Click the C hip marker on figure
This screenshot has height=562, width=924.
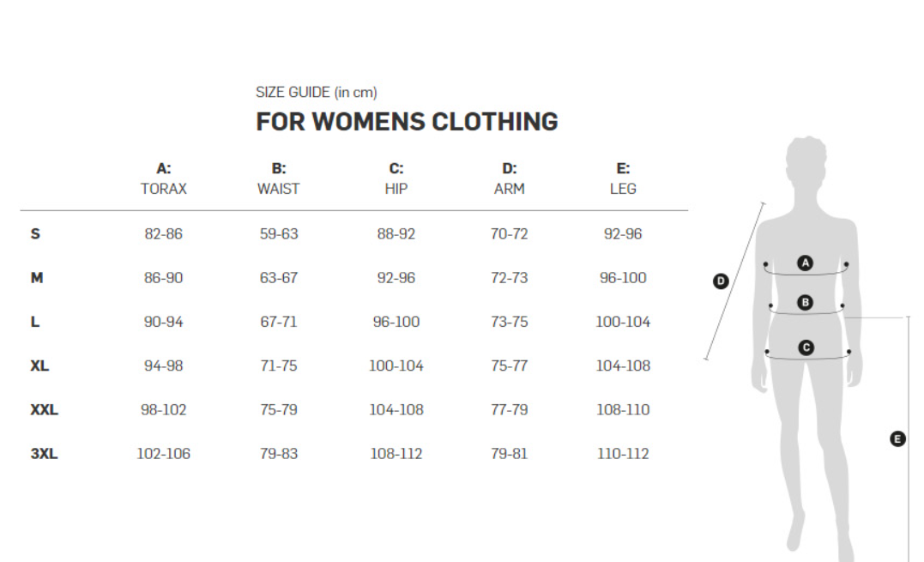(806, 347)
